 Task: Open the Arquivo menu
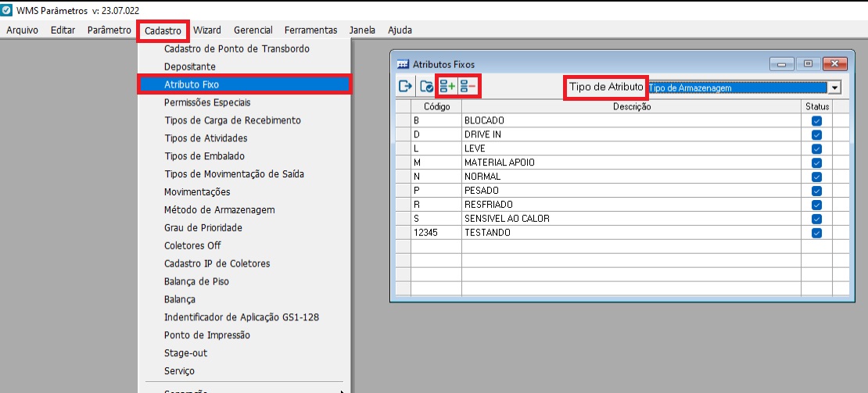click(x=22, y=30)
